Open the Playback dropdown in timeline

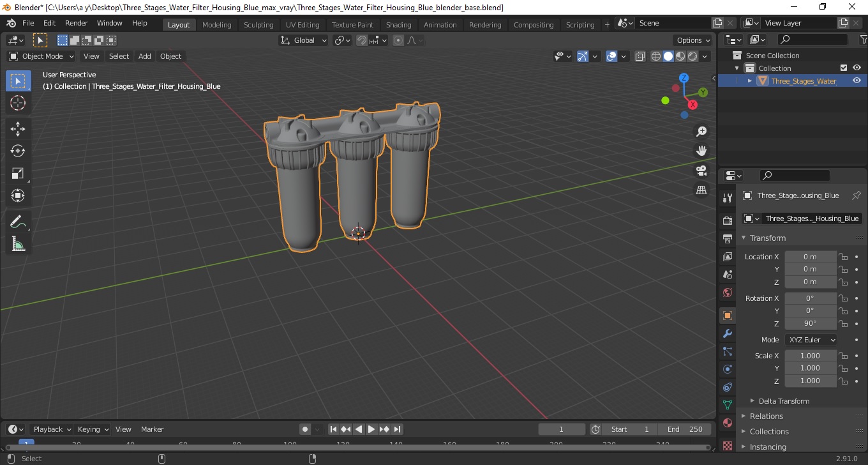pyautogui.click(x=52, y=429)
